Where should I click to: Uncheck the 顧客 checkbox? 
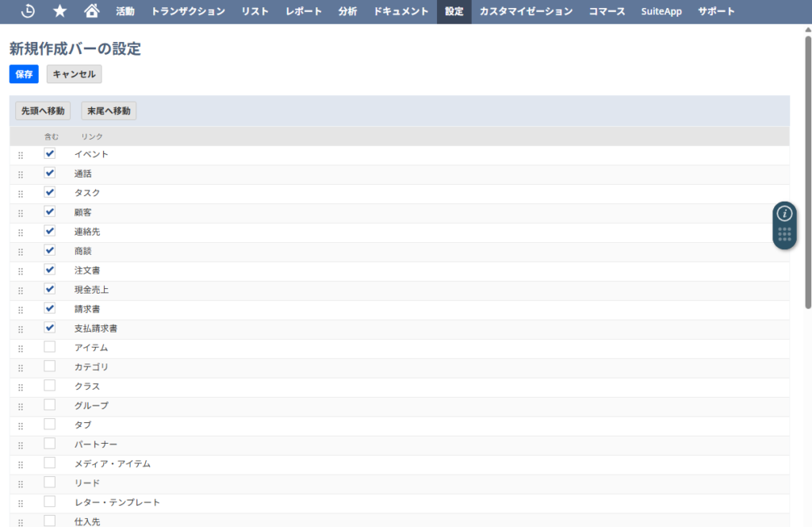click(x=50, y=212)
